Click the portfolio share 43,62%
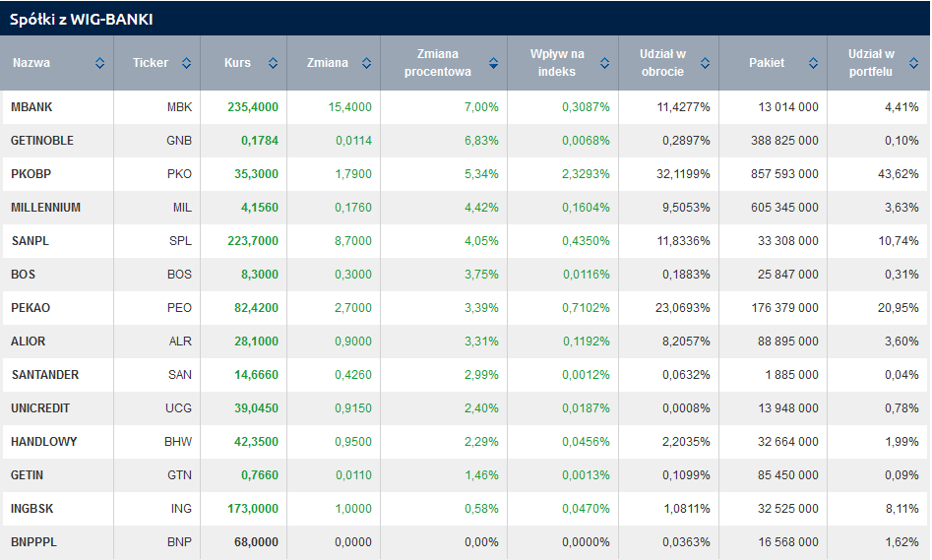This screenshot has height=560, width=932. (899, 174)
